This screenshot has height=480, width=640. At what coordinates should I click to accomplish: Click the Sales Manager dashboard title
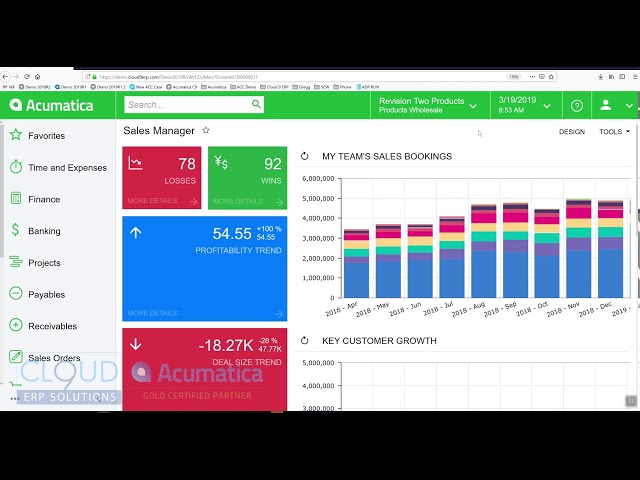pos(159,131)
